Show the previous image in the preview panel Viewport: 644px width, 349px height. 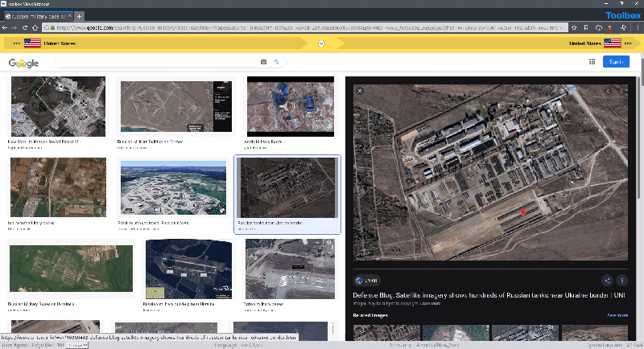point(608,91)
